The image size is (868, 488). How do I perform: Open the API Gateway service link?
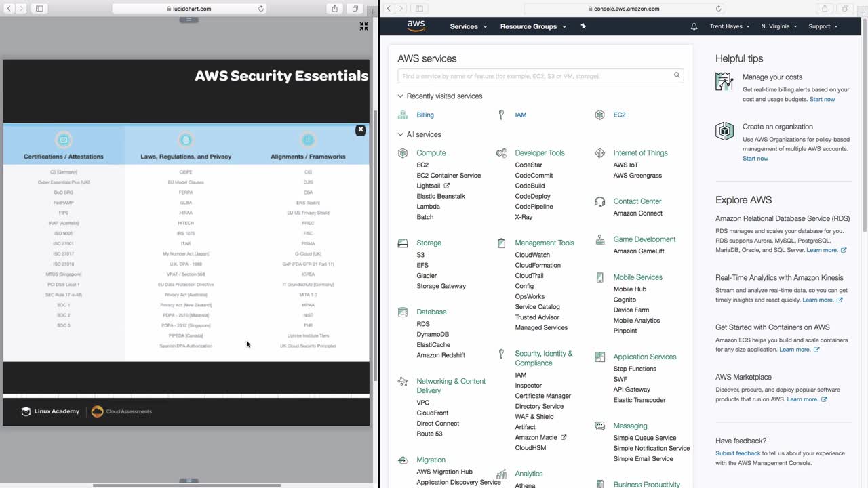coord(632,390)
